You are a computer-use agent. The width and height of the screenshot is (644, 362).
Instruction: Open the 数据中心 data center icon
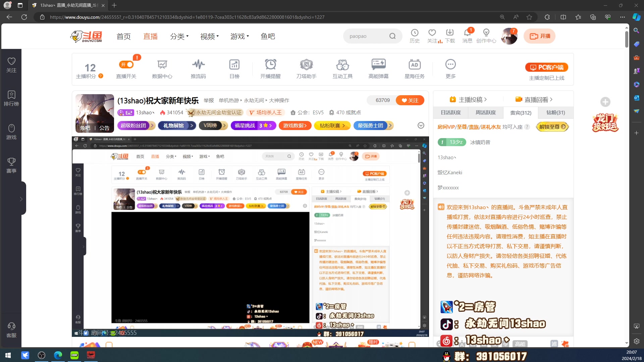tap(162, 69)
